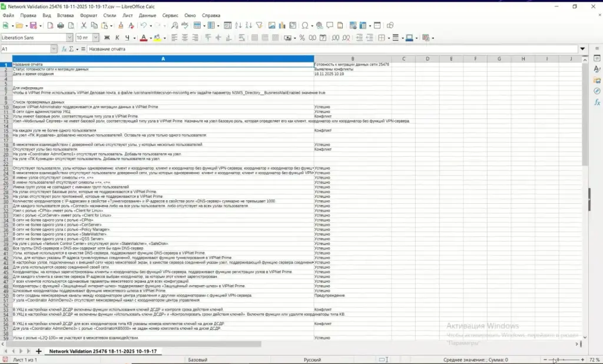This screenshot has width=603, height=364.
Task: Undo the last action
Action: pos(144,25)
